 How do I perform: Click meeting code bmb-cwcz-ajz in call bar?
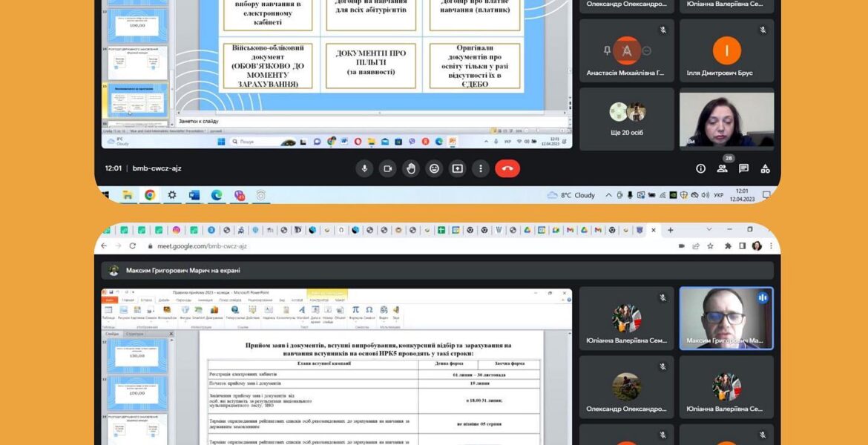[157, 168]
